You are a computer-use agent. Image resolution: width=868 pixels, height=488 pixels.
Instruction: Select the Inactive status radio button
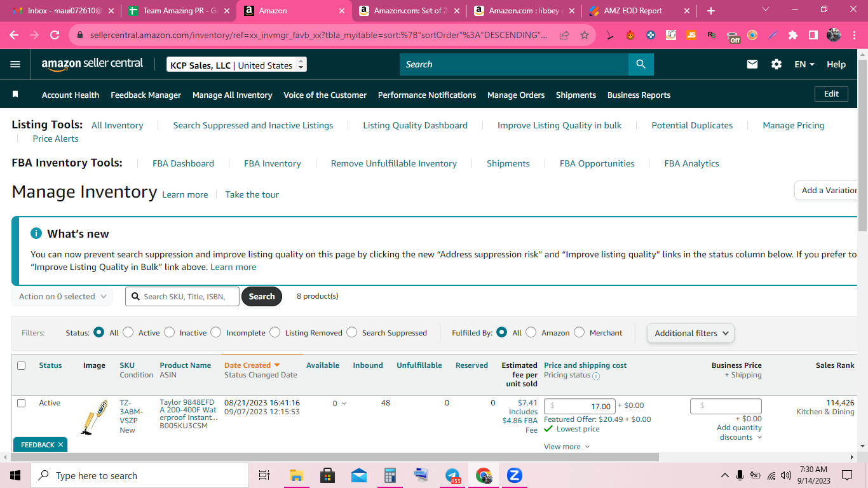(169, 332)
